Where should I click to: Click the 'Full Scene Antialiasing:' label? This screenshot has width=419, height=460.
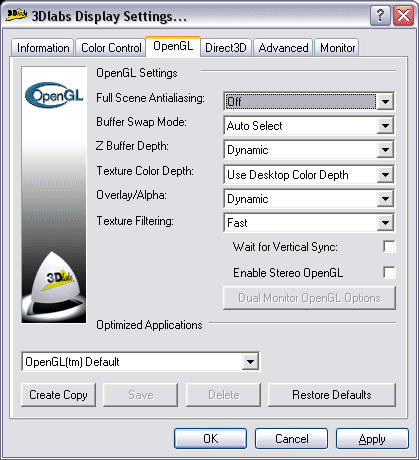150,98
